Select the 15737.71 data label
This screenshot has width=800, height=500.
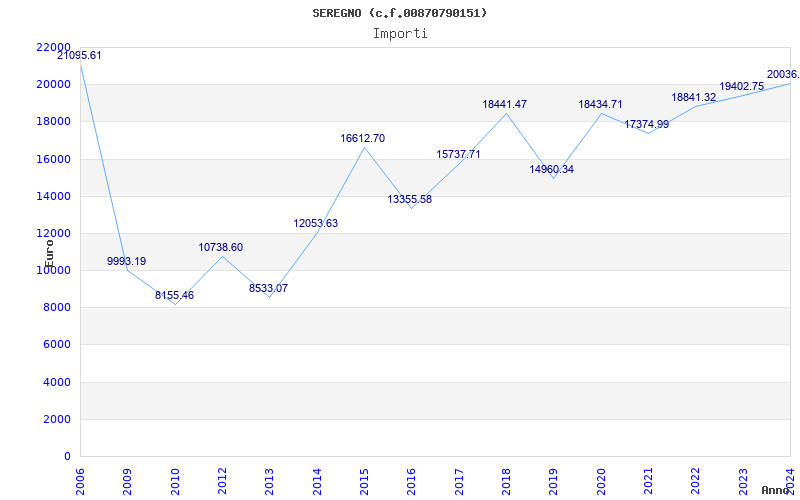pos(458,154)
